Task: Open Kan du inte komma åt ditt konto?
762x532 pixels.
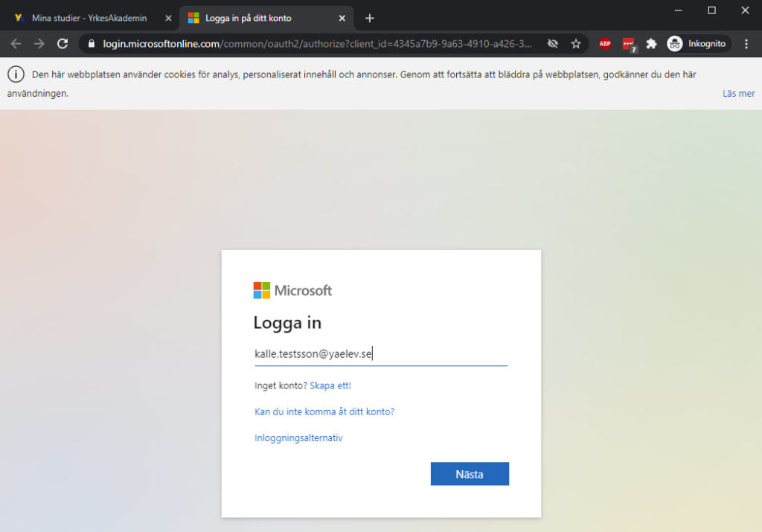Action: (x=324, y=411)
